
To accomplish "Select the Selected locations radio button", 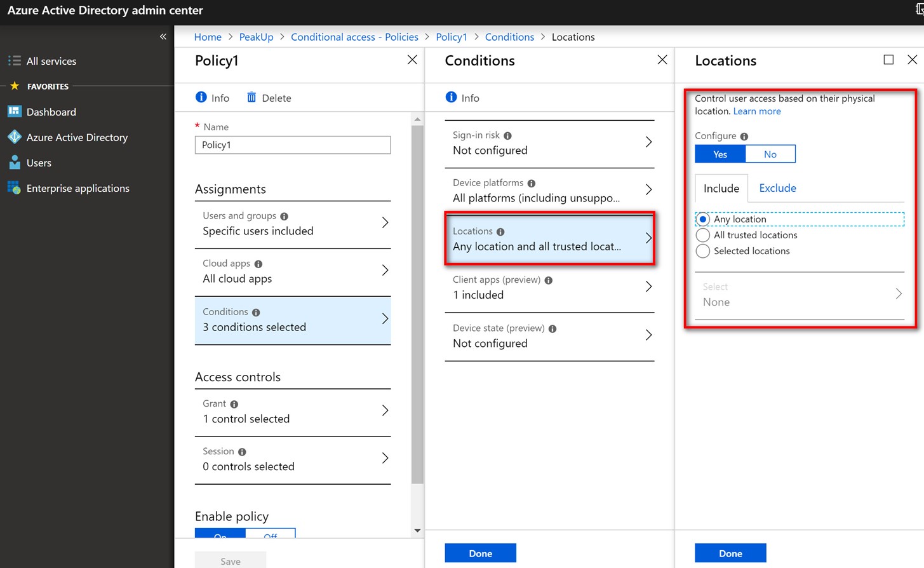I will tap(703, 251).
